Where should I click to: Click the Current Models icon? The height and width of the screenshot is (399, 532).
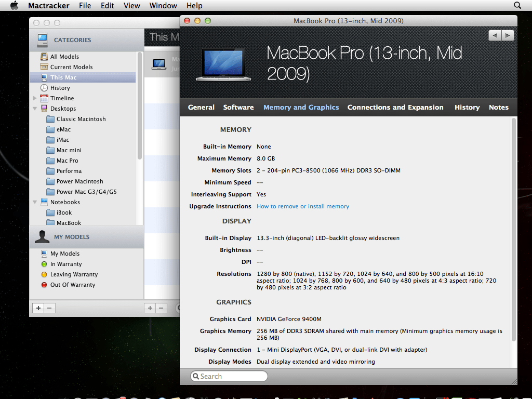(44, 67)
